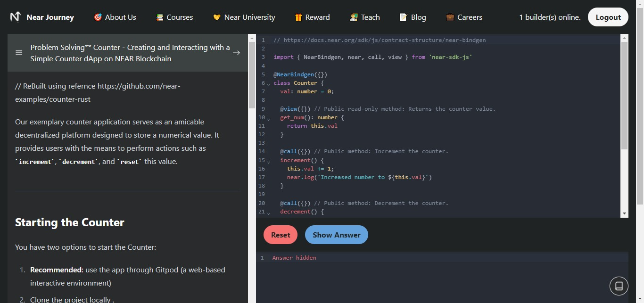Click the 'Starting the Counter' heading
This screenshot has height=303, width=644.
click(x=70, y=222)
